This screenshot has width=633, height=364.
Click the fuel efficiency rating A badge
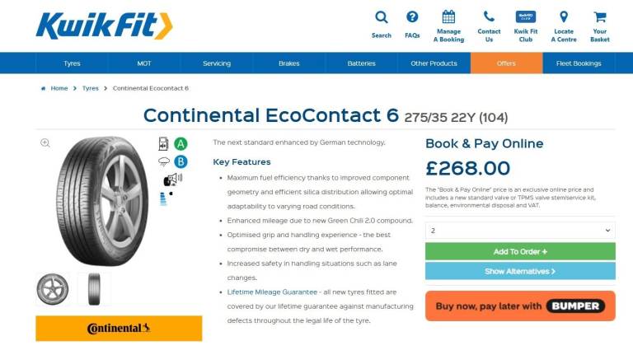coord(181,143)
